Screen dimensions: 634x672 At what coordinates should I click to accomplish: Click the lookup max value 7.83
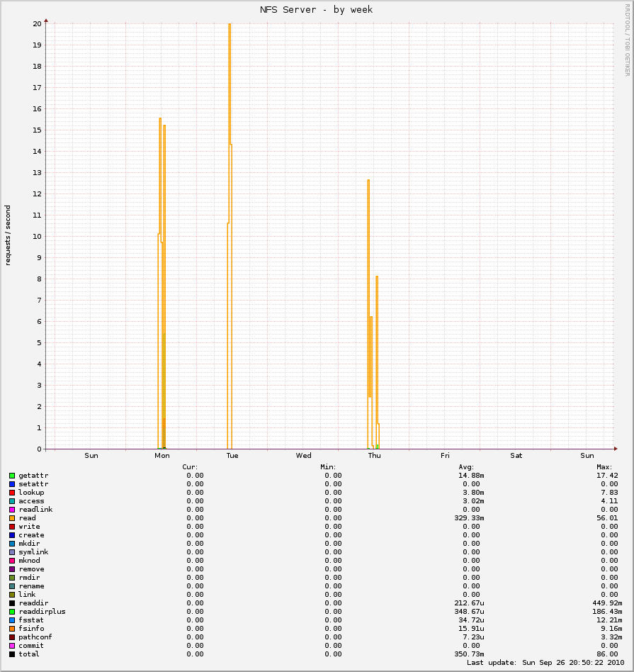click(x=609, y=493)
